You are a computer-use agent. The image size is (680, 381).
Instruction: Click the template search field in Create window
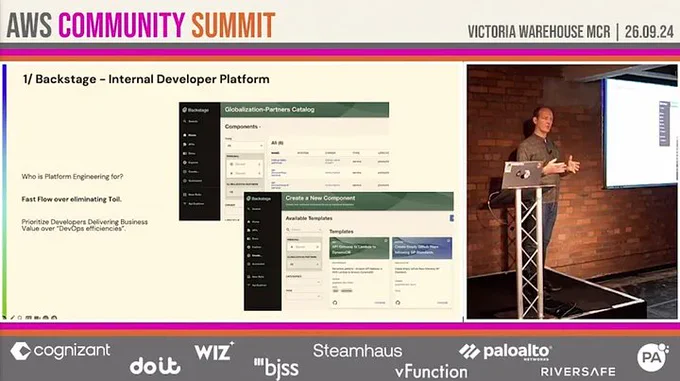(x=304, y=229)
